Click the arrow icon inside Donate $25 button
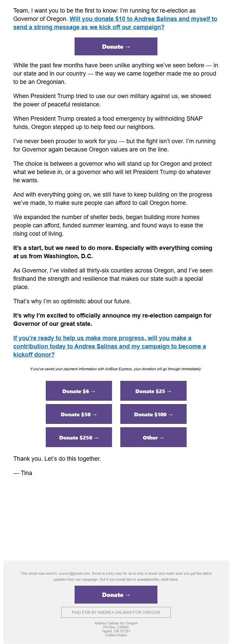 pyautogui.click(x=169, y=391)
